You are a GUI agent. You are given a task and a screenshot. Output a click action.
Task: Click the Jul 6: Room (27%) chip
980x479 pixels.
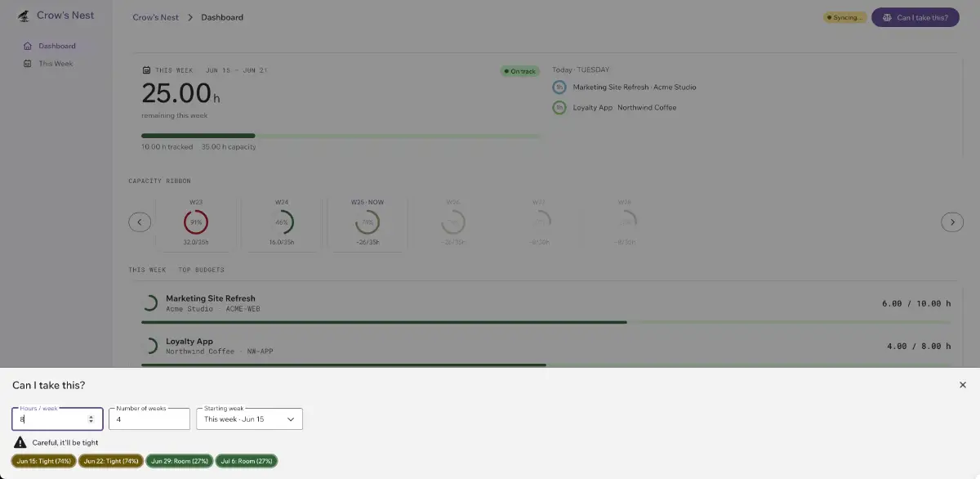pyautogui.click(x=247, y=461)
